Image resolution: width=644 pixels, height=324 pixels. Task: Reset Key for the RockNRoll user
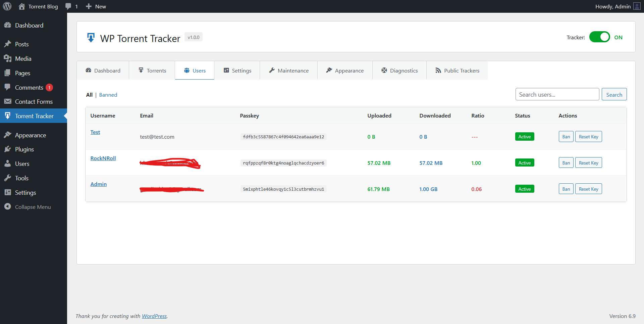coord(588,163)
